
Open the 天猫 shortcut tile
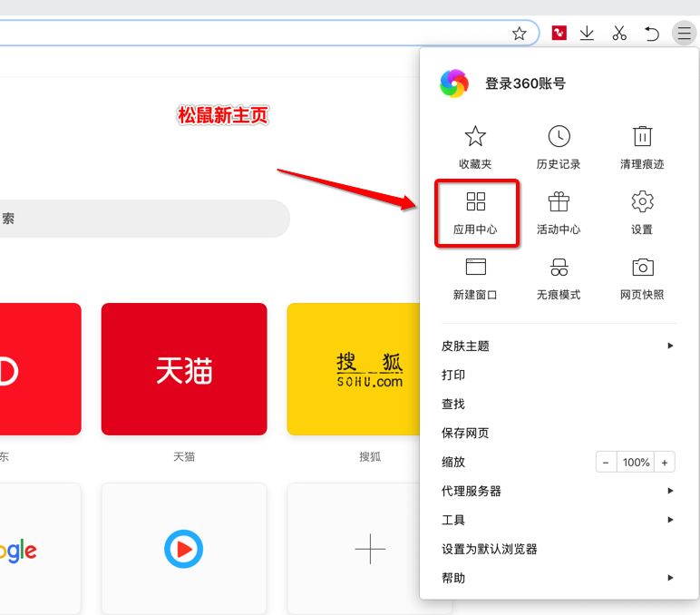(x=184, y=369)
